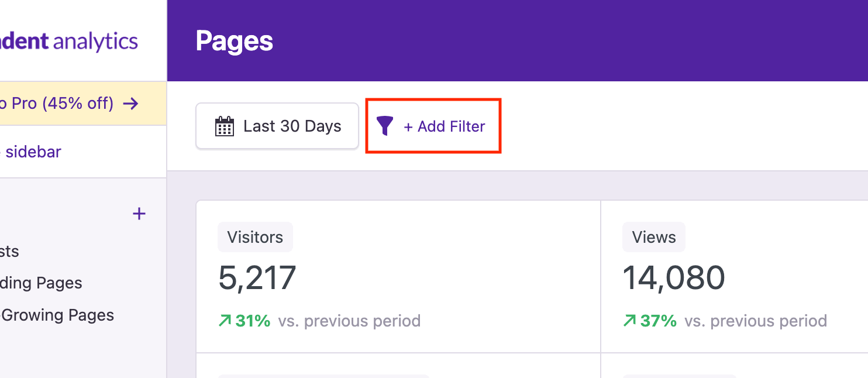Click the green arrow beside 37% views change
This screenshot has height=378, width=868.
(629, 321)
